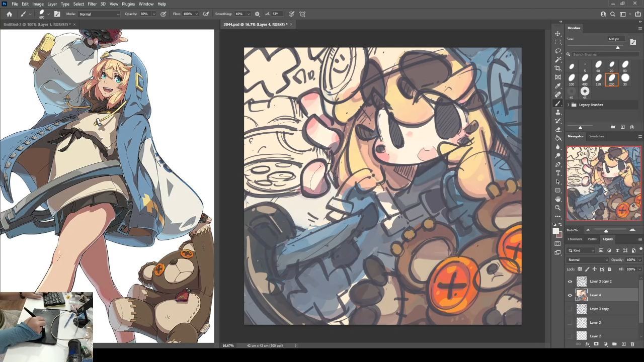Open the Filter menu
The image size is (644, 362).
pos(92,4)
